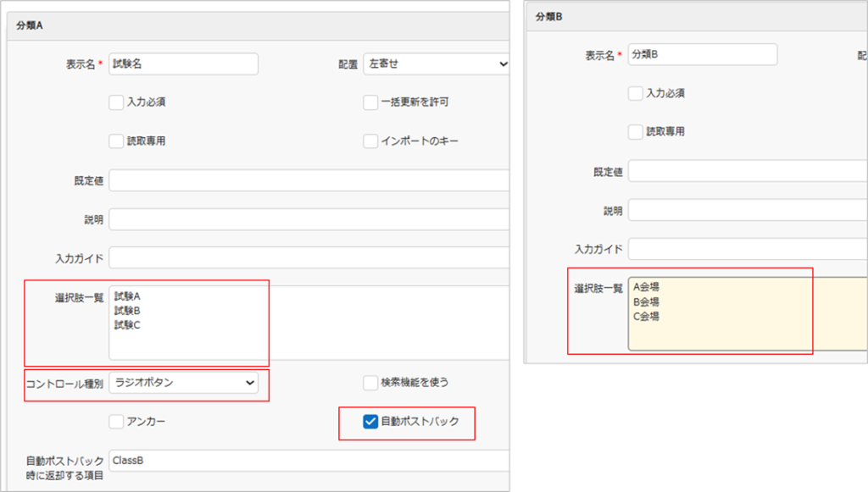Screen dimensions: 868x492
Task: Click the field containing ClassB
Action: point(308,460)
